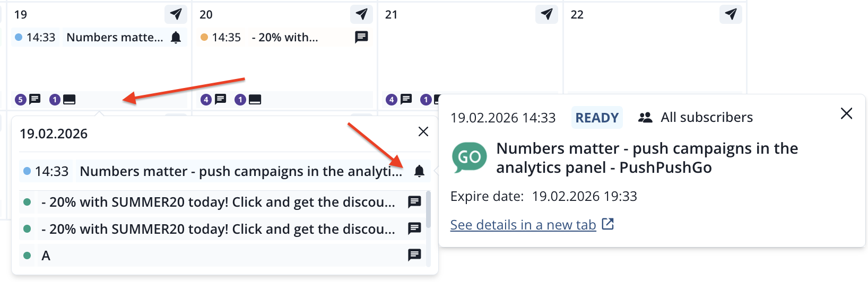Screen dimensions: 868x282
Task: Click the send icon on day 21
Action: (546, 14)
